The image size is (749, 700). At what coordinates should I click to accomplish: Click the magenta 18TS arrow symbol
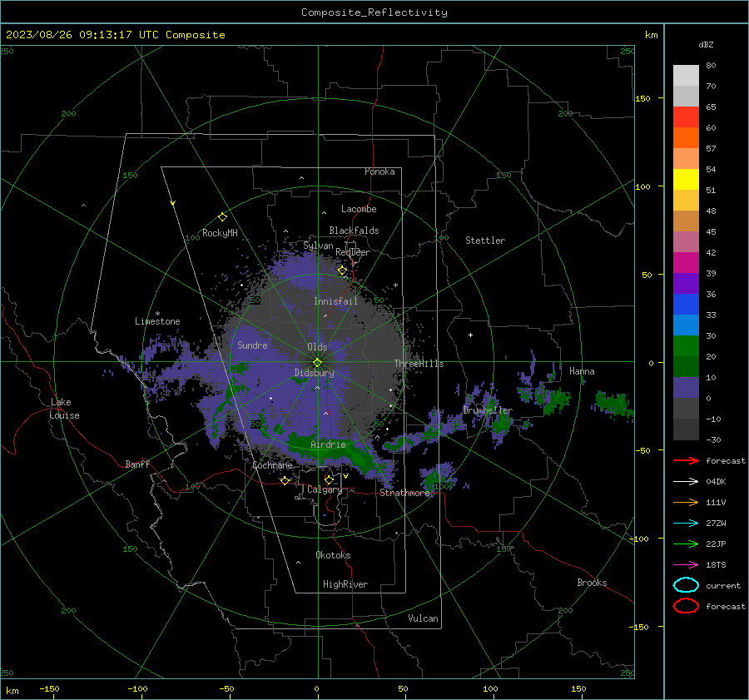(x=686, y=564)
